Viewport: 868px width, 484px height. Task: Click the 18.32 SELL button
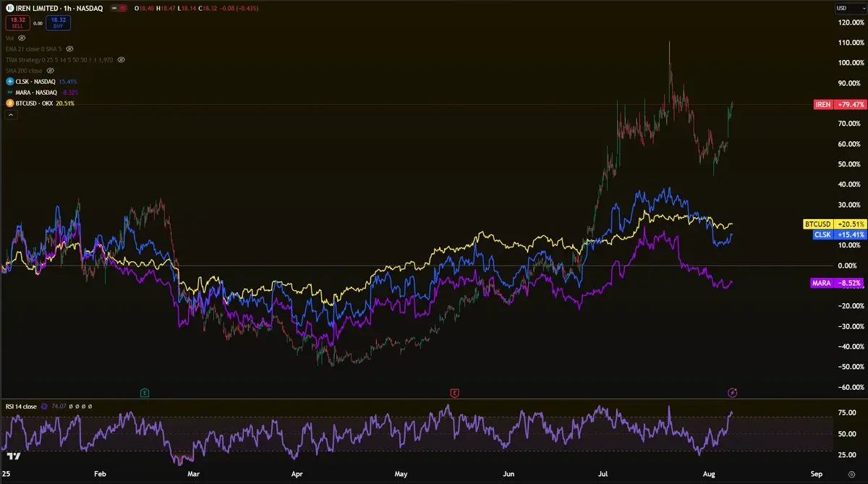18,23
